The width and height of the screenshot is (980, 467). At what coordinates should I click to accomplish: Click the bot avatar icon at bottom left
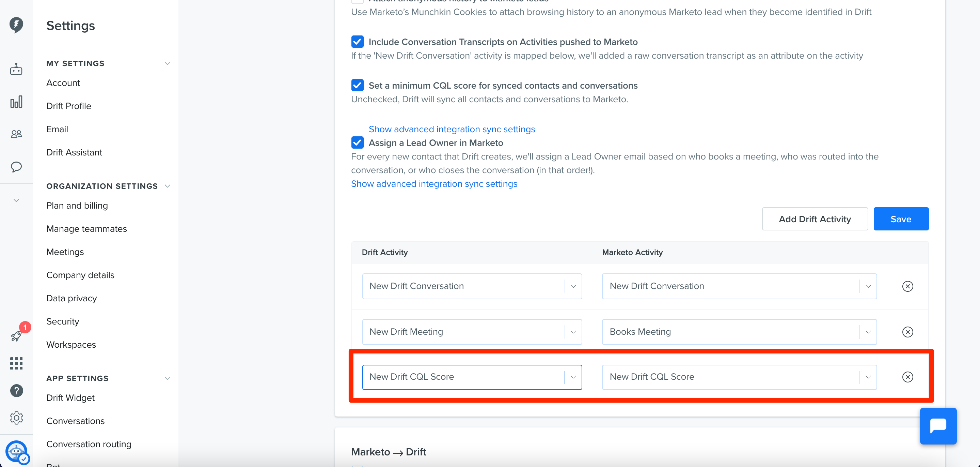pos(16,452)
